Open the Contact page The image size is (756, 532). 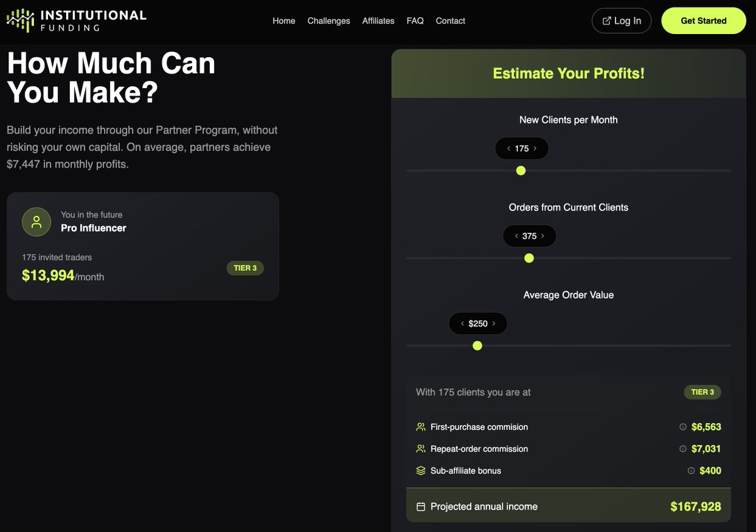[x=450, y=21]
